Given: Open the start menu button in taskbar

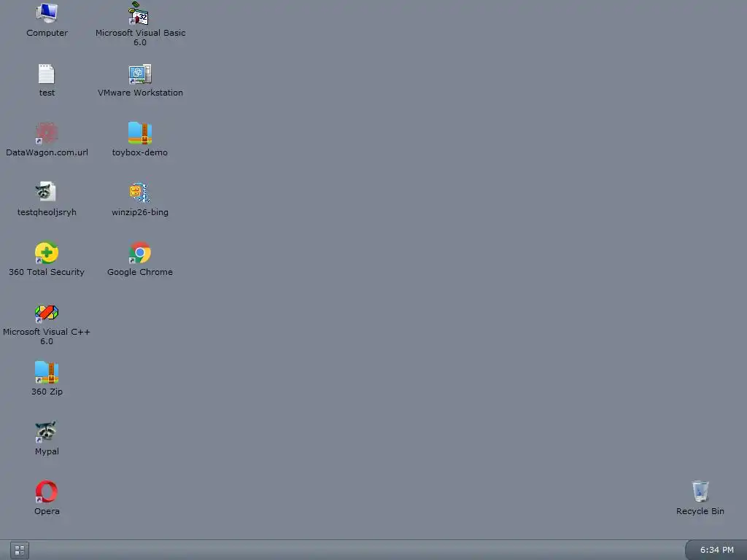Looking at the screenshot, I should [x=20, y=551].
